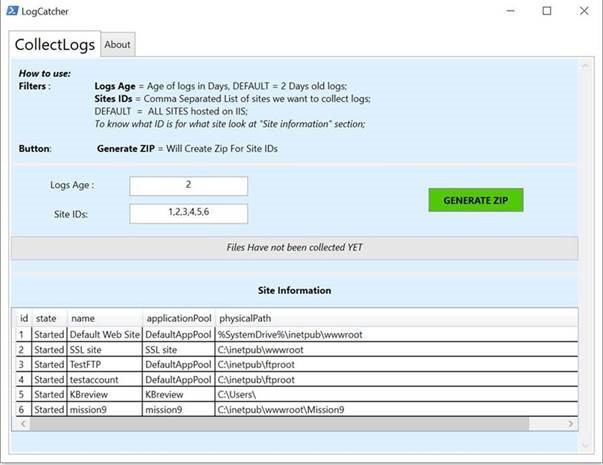This screenshot has width=603, height=465.
Task: Click the GENERATE ZIP button
Action: click(476, 200)
